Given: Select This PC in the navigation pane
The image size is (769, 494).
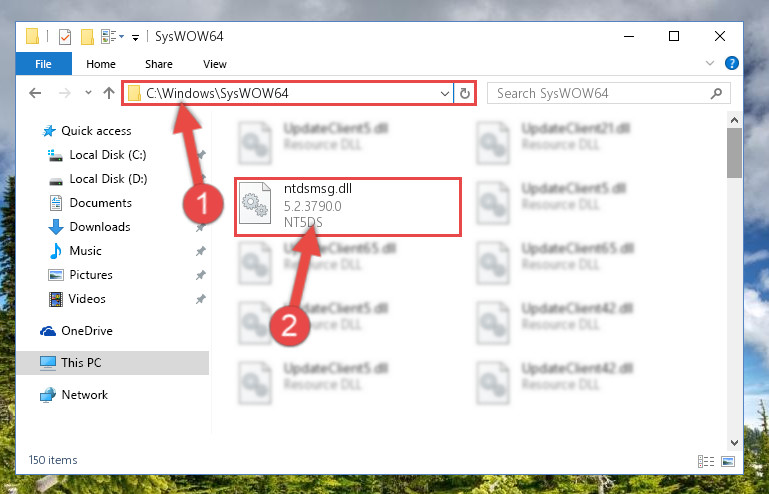Looking at the screenshot, I should [x=81, y=363].
